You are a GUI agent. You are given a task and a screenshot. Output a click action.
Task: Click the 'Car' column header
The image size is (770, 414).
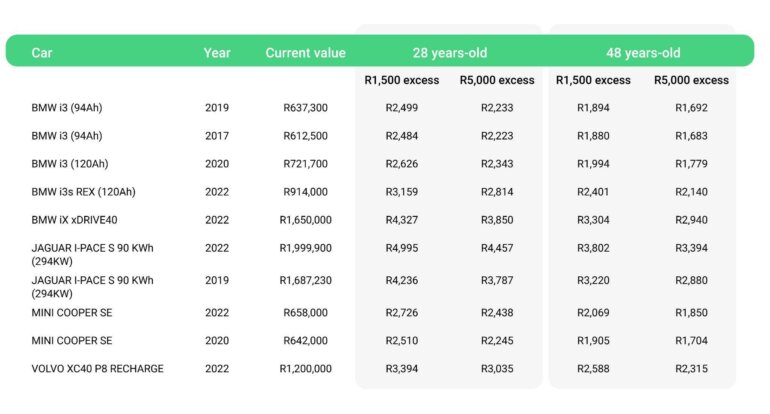(x=42, y=53)
